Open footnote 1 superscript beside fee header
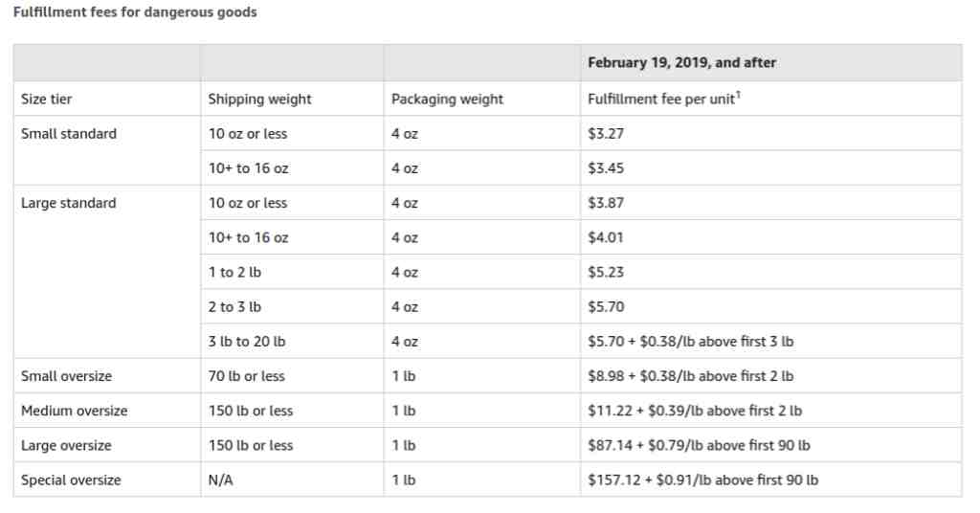 click(x=739, y=94)
